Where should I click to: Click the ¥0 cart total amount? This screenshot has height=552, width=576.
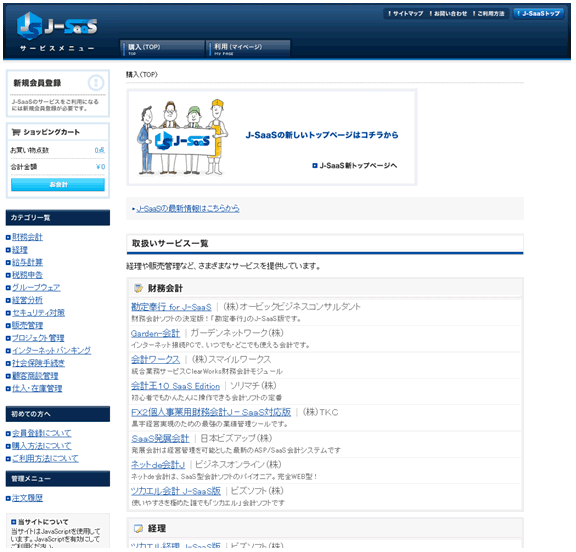101,167
